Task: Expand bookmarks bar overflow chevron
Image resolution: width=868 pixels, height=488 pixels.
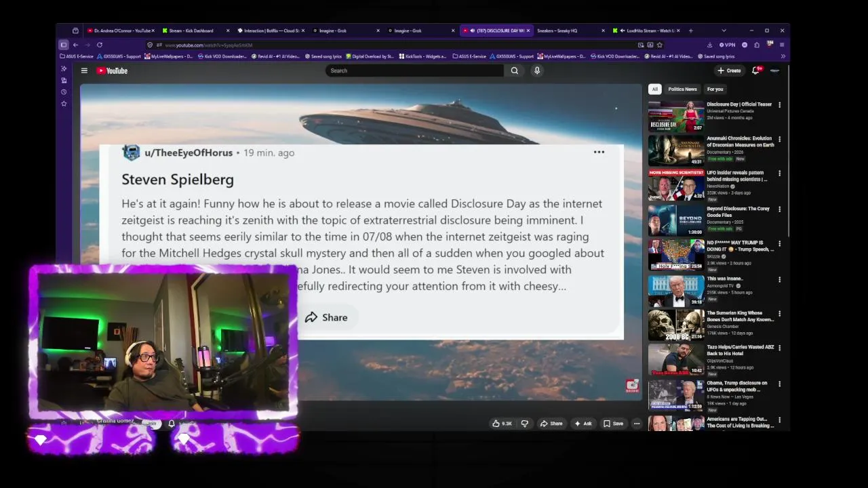Action: [783, 56]
